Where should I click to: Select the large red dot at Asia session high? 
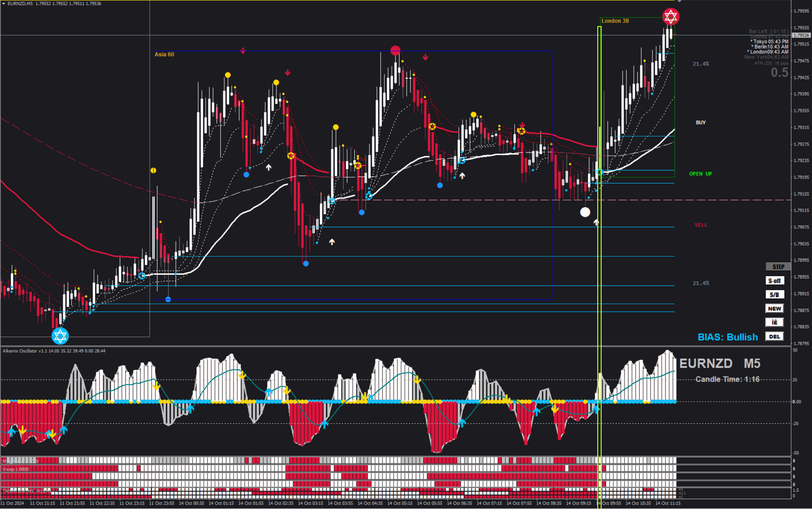395,51
